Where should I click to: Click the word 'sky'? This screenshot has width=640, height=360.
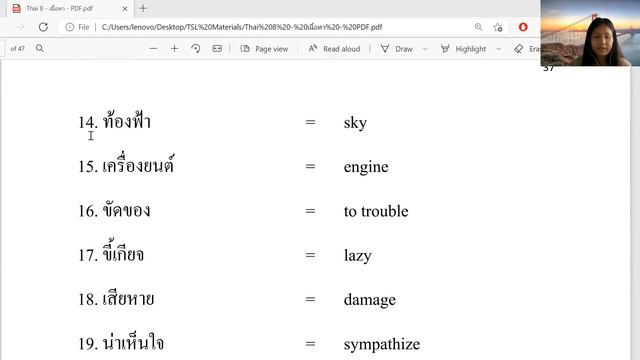point(355,122)
